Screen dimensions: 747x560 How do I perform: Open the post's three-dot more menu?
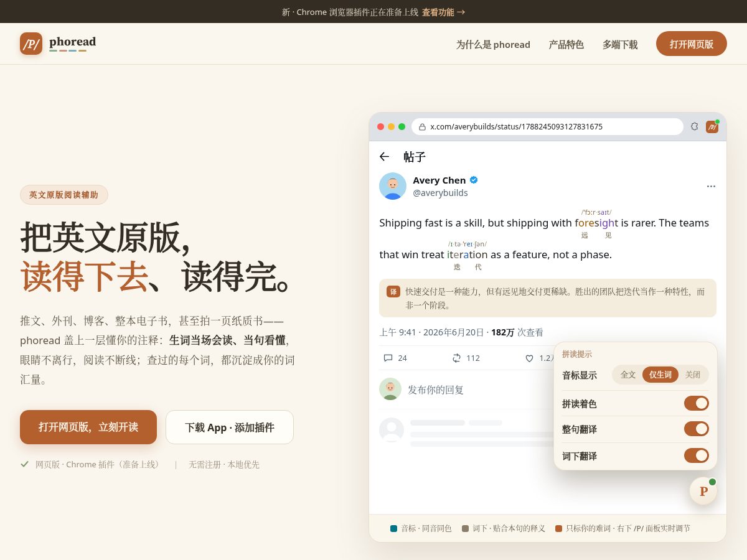tap(711, 186)
